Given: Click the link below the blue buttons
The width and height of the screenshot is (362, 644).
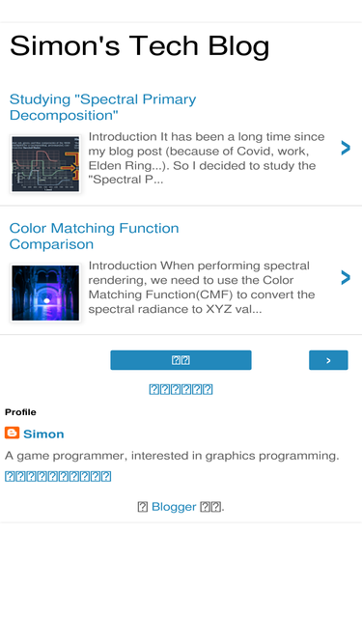Looking at the screenshot, I should pos(181,389).
